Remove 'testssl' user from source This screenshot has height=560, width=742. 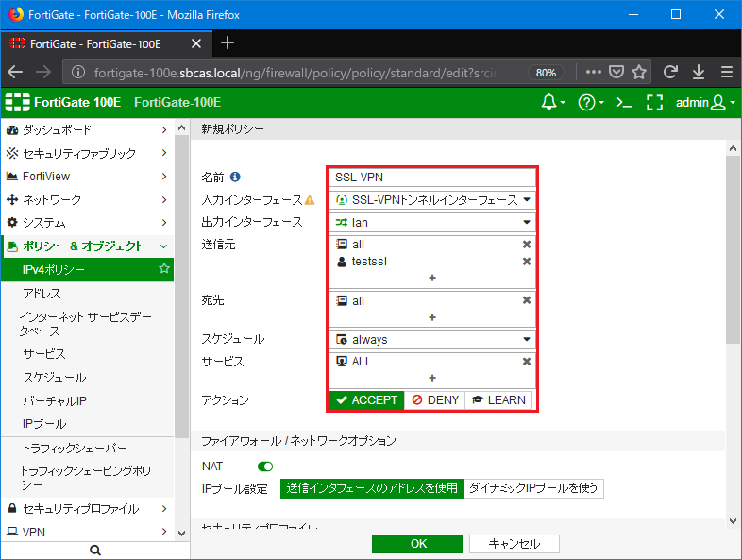click(526, 262)
